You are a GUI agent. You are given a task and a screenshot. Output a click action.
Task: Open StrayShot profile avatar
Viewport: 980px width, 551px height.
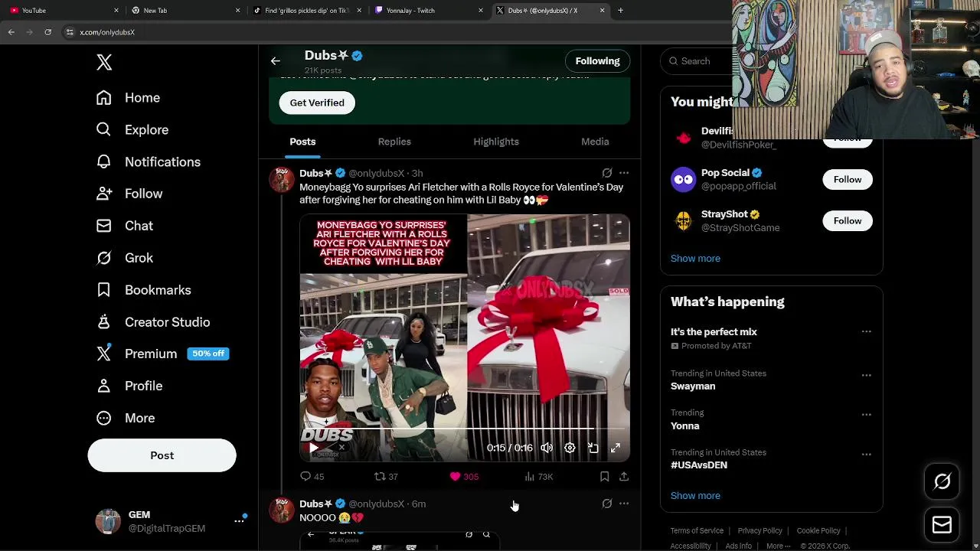click(683, 221)
